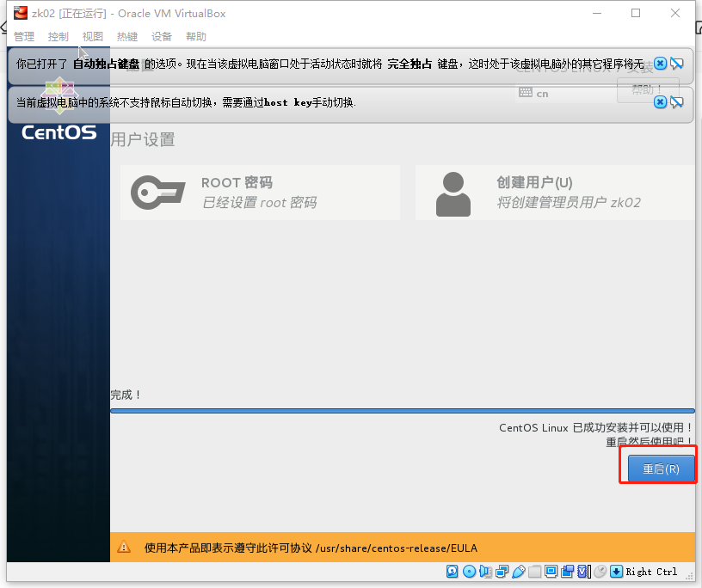Click the Right Ctrl host key label

tap(651, 572)
